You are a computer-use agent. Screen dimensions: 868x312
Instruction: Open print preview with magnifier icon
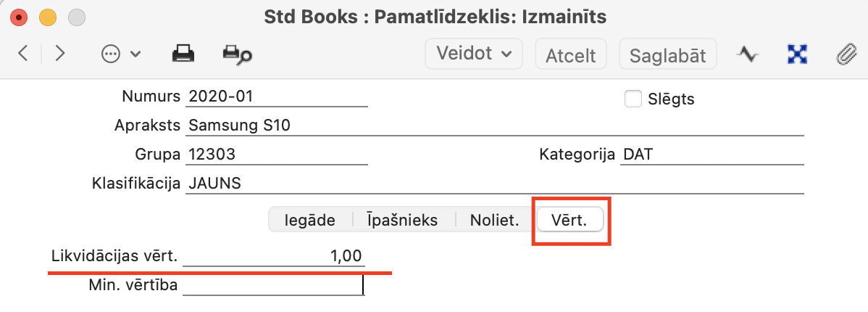(x=236, y=54)
